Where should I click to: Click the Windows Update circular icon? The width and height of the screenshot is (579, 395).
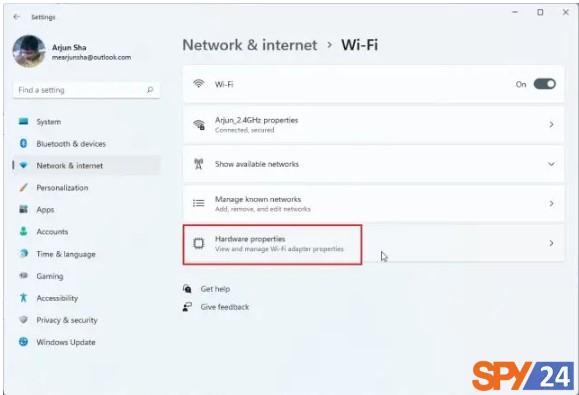click(23, 342)
